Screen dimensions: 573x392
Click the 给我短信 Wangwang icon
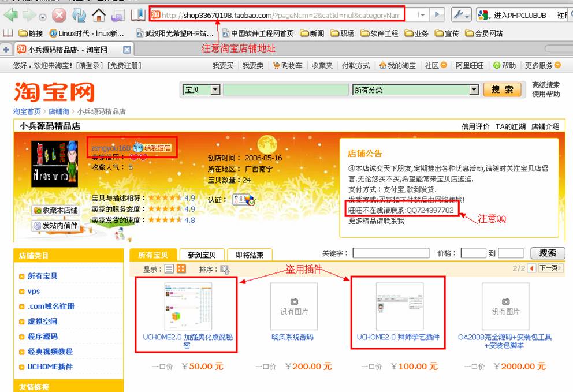[x=152, y=148]
